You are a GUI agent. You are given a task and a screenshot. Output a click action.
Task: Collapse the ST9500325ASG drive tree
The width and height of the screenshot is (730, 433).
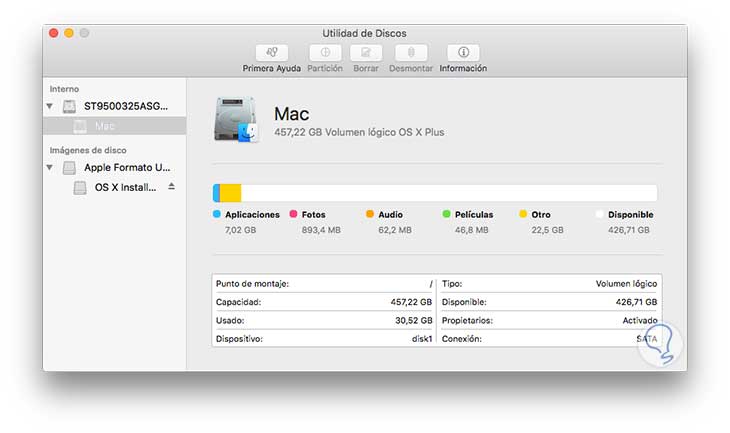50,107
